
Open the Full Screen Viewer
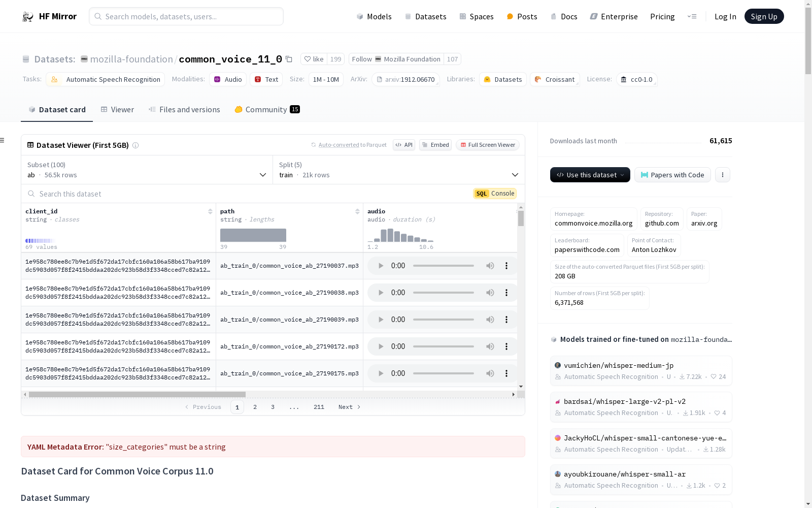(x=488, y=145)
